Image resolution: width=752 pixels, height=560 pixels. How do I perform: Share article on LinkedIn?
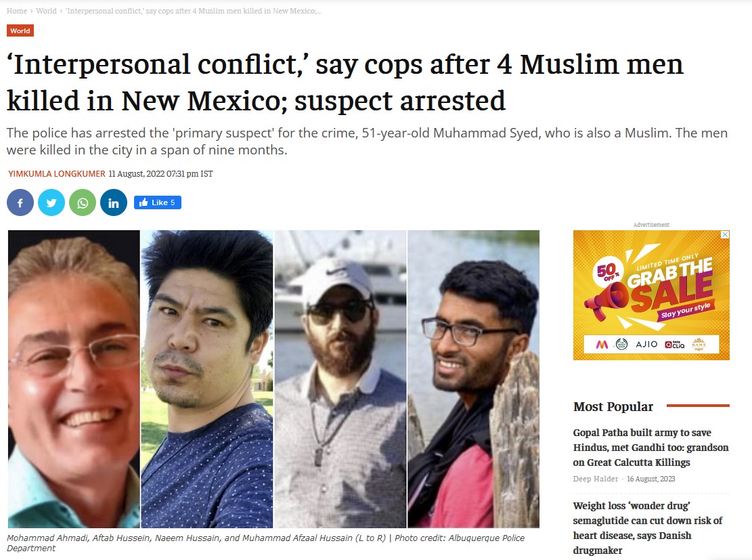(x=114, y=202)
